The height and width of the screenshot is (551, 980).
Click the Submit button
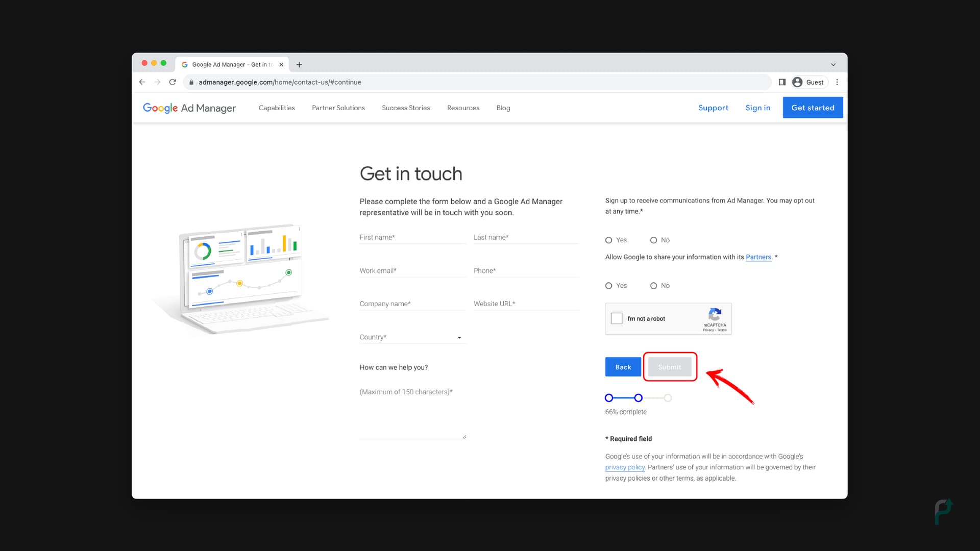click(x=670, y=367)
